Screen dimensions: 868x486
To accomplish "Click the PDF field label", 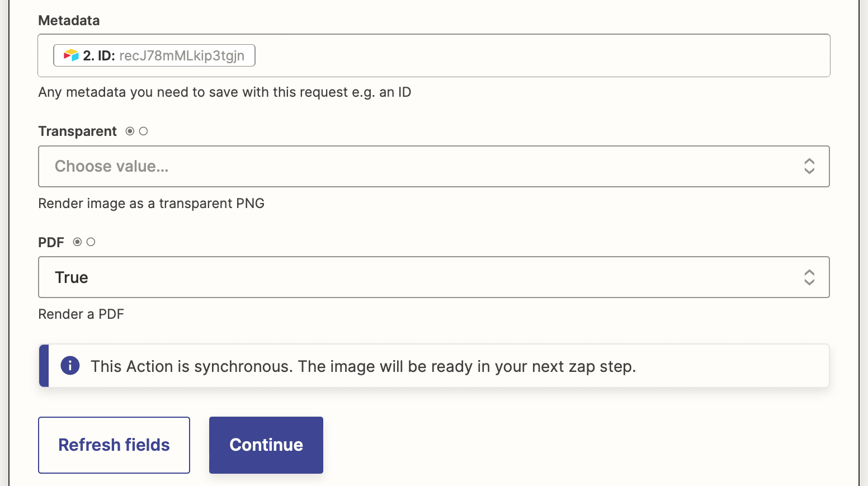I will tap(50, 242).
